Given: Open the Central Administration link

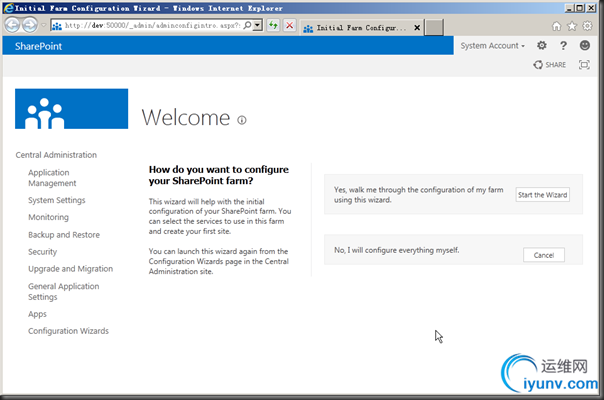Looking at the screenshot, I should pyautogui.click(x=56, y=155).
